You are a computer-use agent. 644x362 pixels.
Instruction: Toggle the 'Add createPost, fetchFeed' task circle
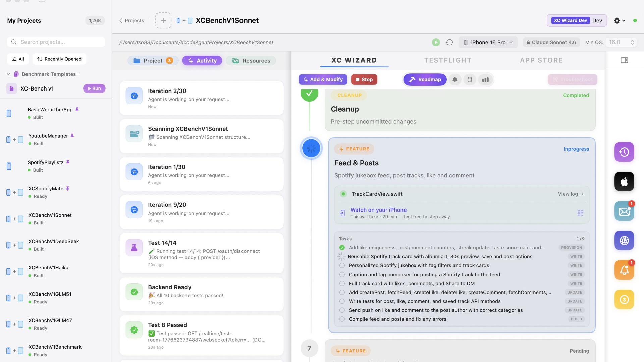342,292
